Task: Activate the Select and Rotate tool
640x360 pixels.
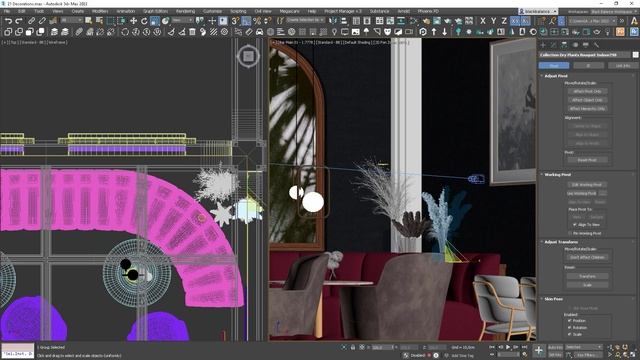Action: pyautogui.click(x=144, y=20)
